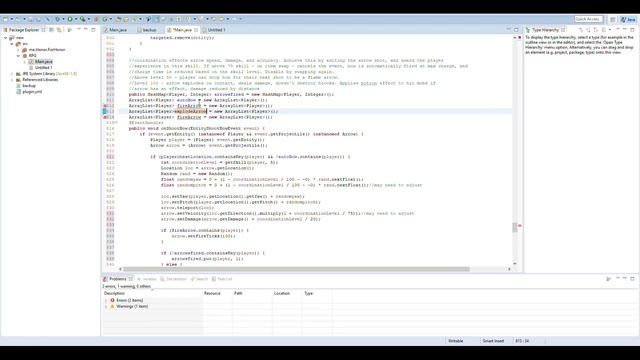Expand the Errors (2 items) group

click(106, 300)
